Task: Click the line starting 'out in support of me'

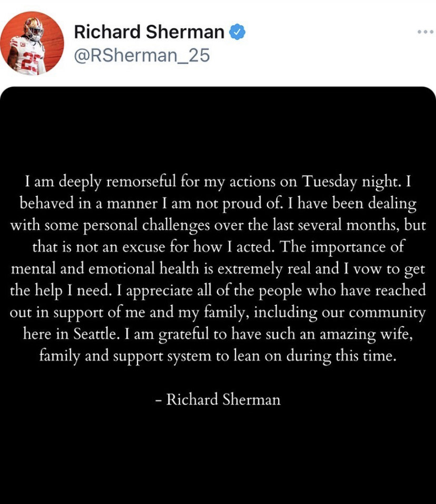Action: point(217,312)
